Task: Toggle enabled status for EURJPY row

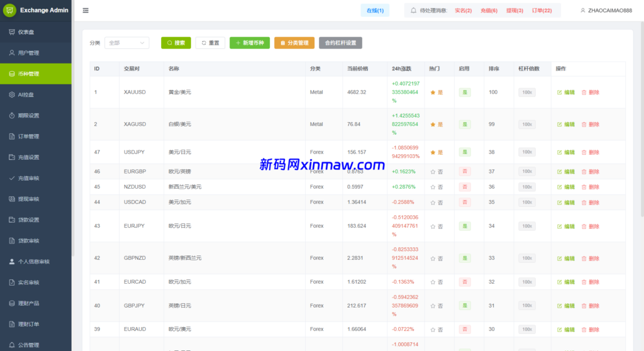Action: tap(465, 226)
